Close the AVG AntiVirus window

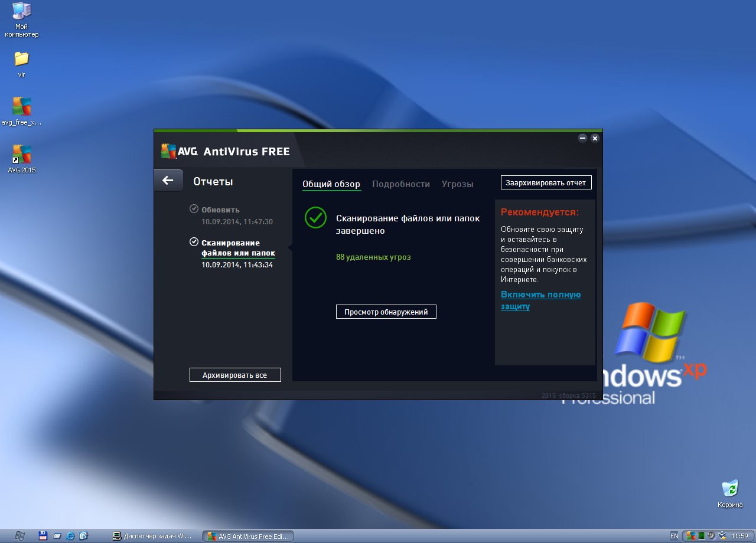click(x=595, y=138)
